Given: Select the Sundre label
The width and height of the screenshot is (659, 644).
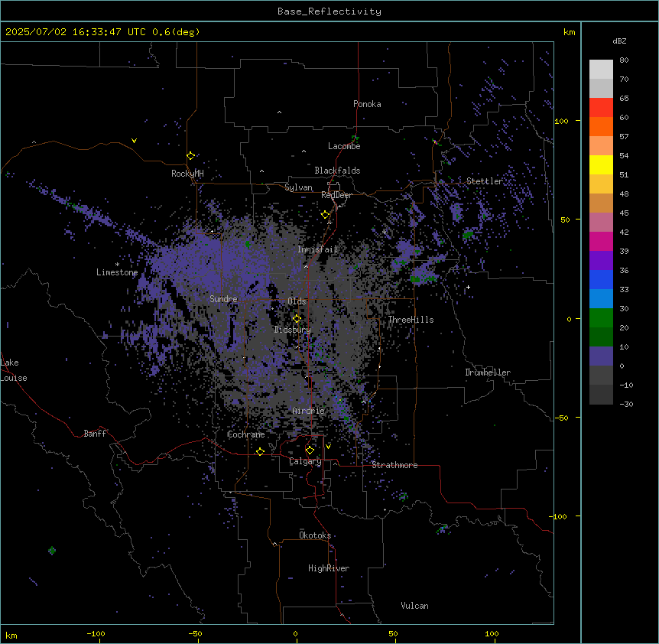Looking at the screenshot, I should click(x=223, y=299).
